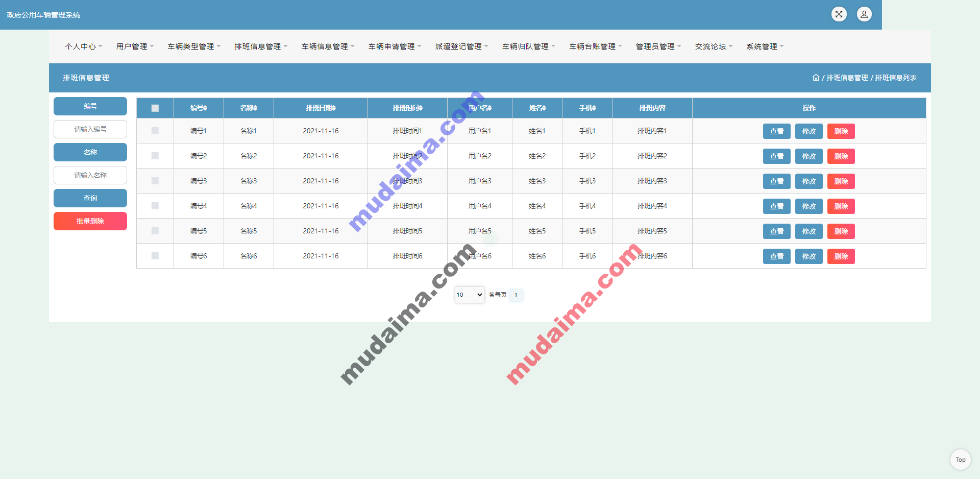Screen dimensions: 980x479
Task: View details of row 编号6 with 查看
Action: coord(777,256)
